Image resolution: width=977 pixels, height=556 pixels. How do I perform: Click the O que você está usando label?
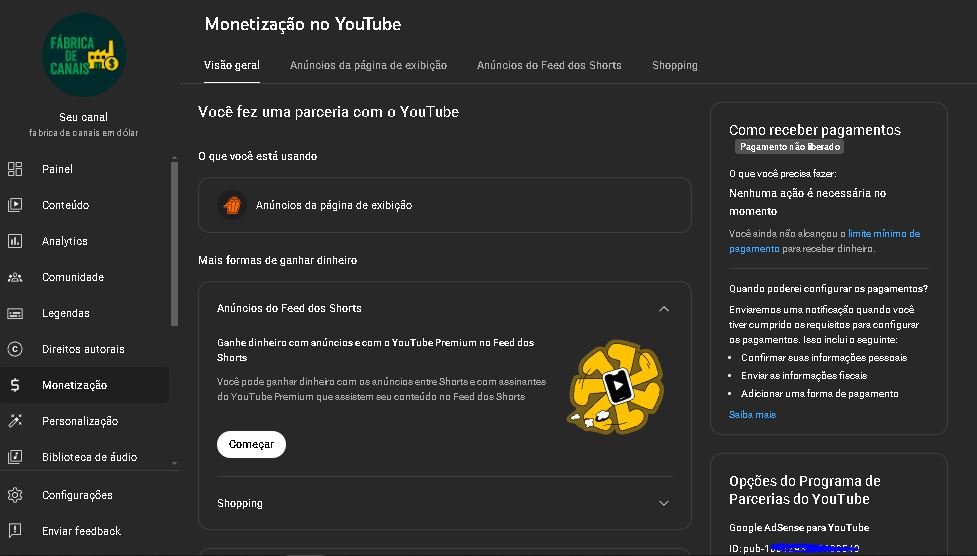point(257,156)
